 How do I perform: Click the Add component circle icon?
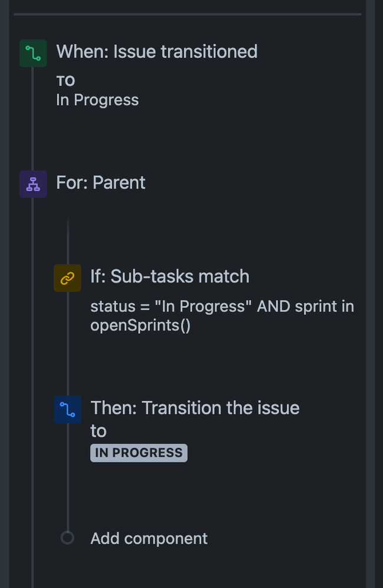(68, 538)
